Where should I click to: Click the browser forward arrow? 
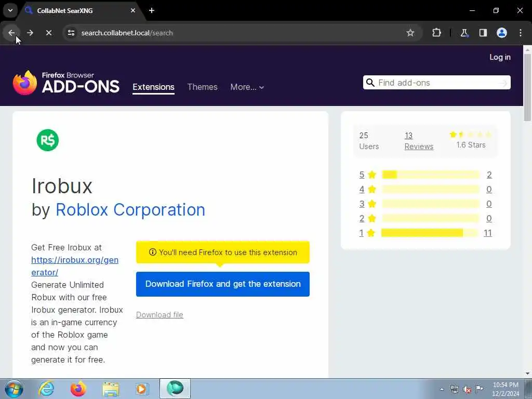(x=30, y=33)
